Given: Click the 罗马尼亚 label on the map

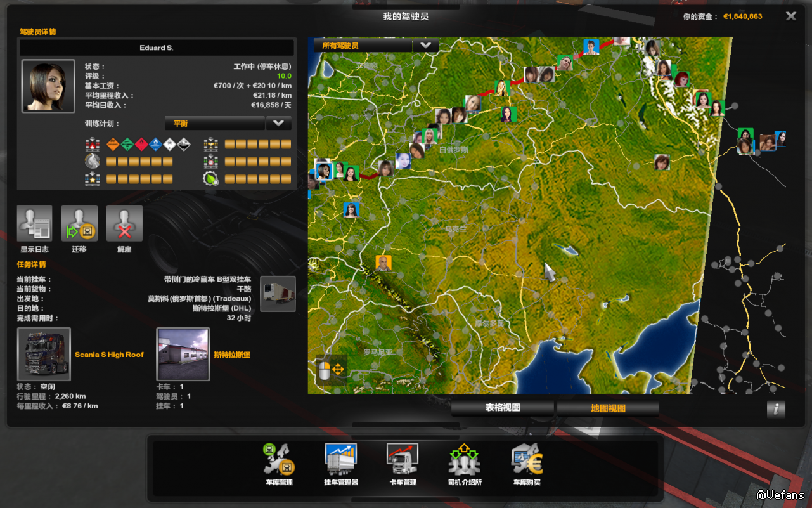Looking at the screenshot, I should point(378,353).
